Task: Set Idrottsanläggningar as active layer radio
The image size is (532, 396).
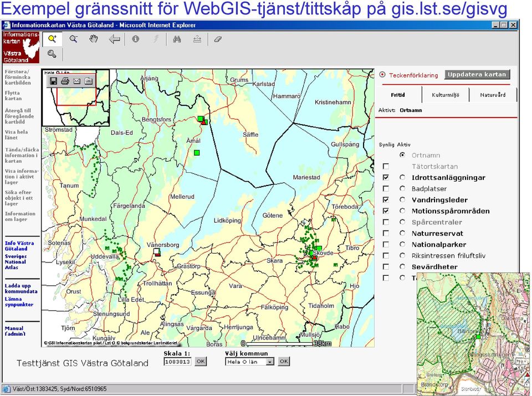Action: (402, 177)
